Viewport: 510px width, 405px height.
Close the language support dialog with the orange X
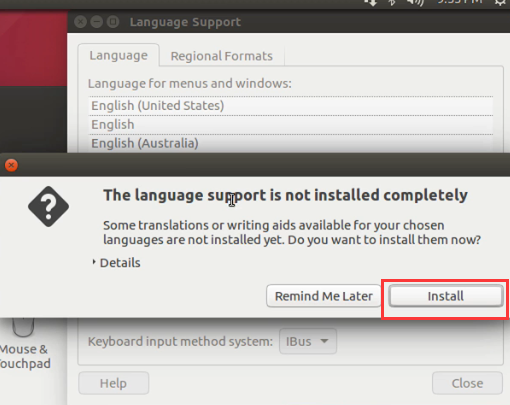[x=11, y=165]
